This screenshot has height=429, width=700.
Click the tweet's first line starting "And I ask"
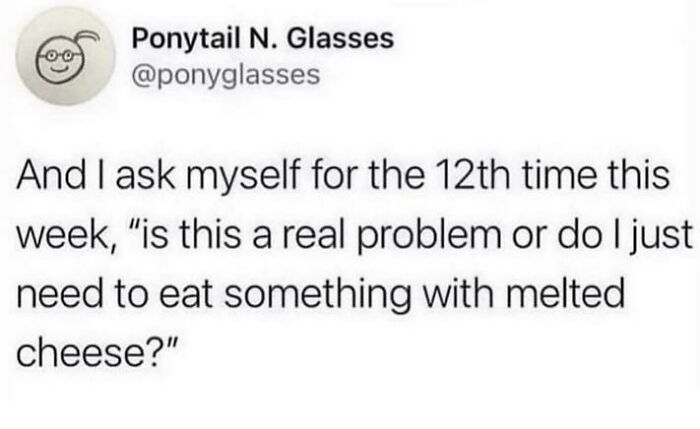coord(343,175)
